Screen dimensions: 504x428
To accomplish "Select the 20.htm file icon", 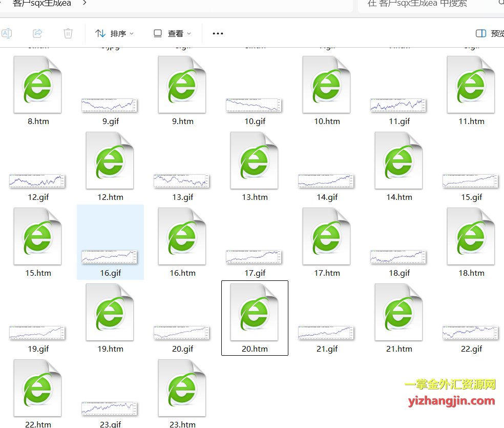I will click(x=255, y=312).
